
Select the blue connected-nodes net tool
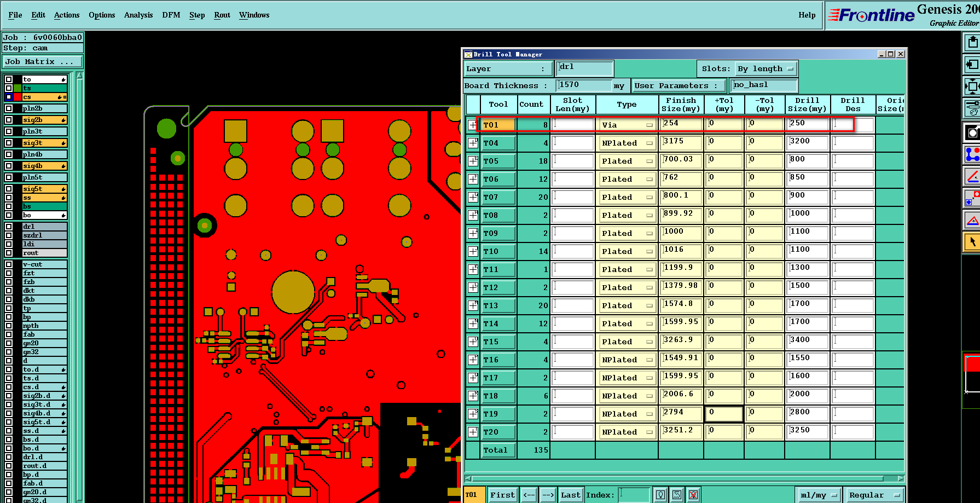coord(972,154)
